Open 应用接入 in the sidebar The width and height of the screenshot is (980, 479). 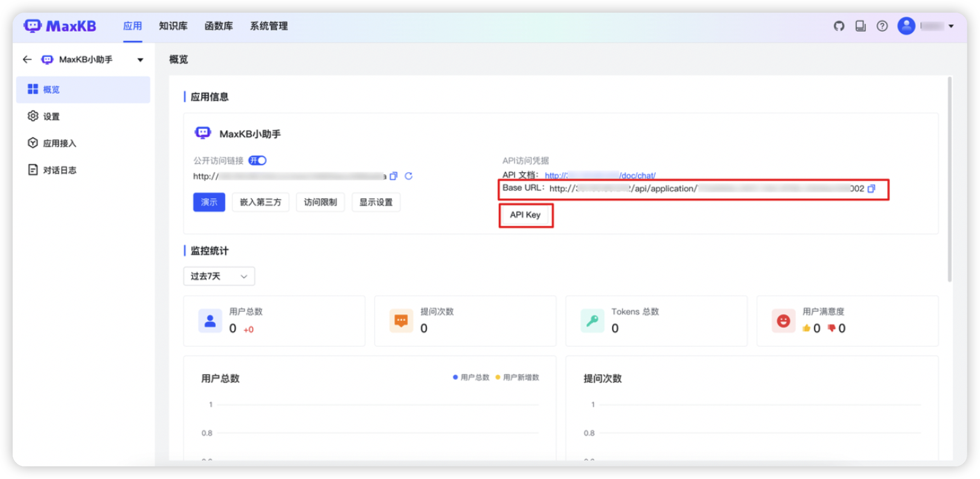click(83, 143)
